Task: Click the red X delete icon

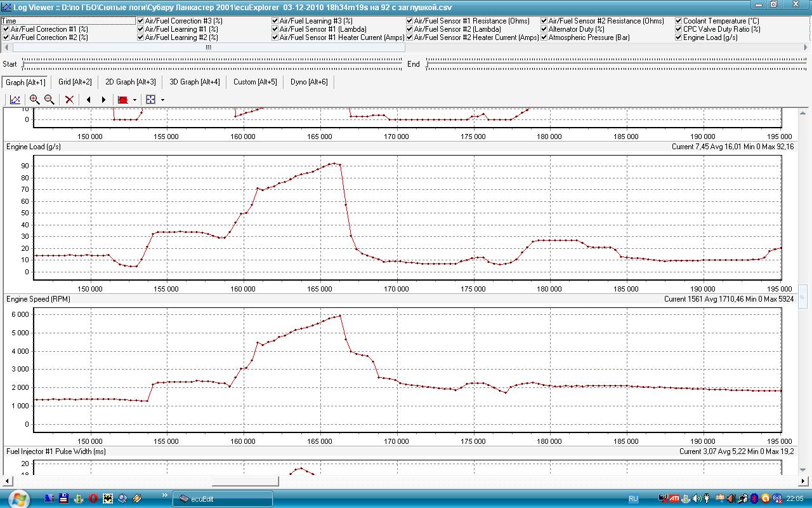Action: [x=69, y=100]
